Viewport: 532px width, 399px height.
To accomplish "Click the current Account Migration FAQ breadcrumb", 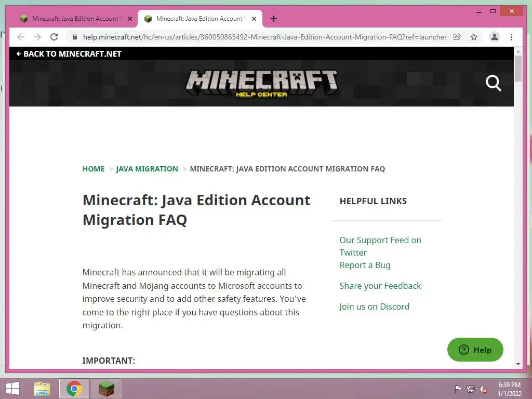I will click(x=287, y=169).
